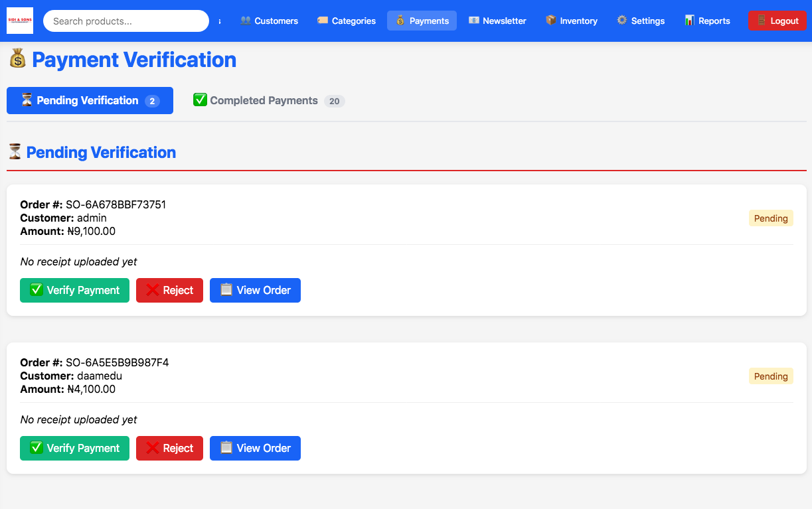Reject order SO-6A5E5B9B987F4 payment
Screen dimensions: 812x509
point(169,448)
